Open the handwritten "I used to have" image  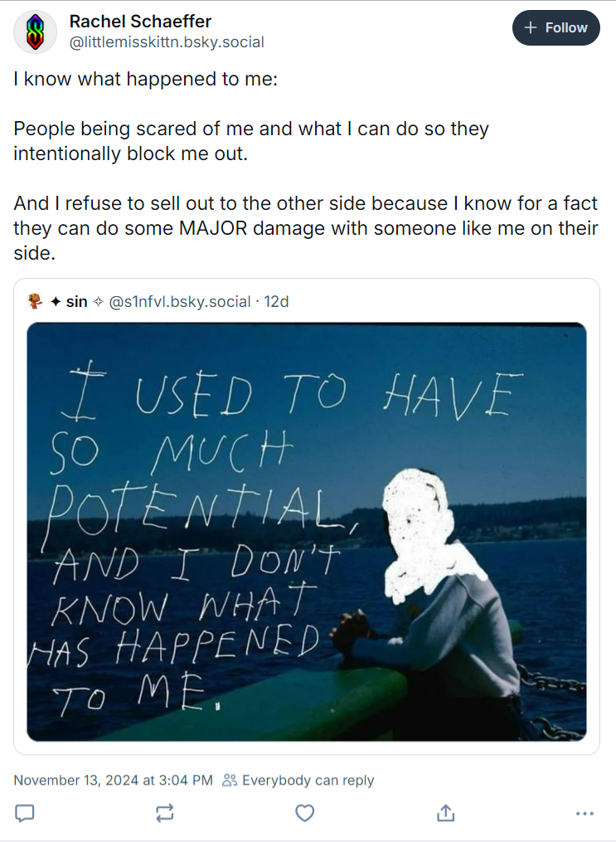[x=307, y=531]
